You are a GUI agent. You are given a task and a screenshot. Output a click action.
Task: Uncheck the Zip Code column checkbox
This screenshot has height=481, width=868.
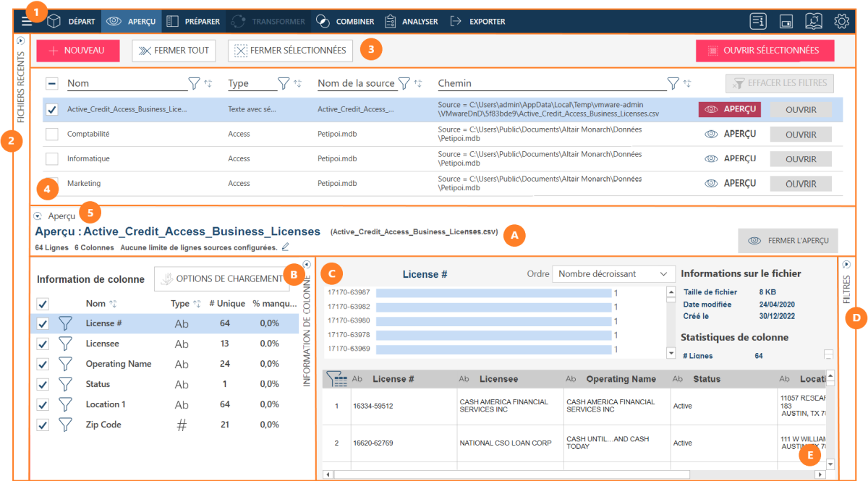coord(43,425)
